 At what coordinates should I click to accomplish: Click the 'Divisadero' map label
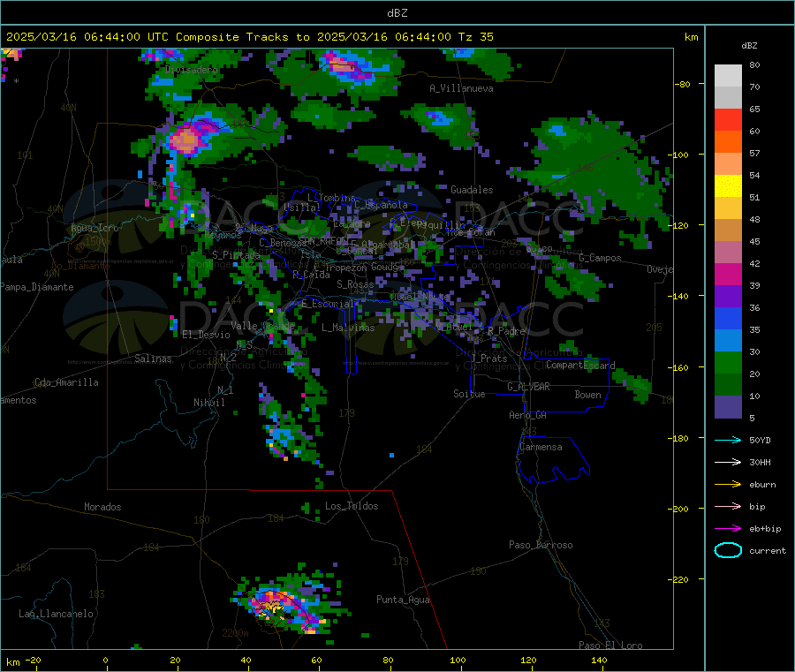pyautogui.click(x=191, y=70)
